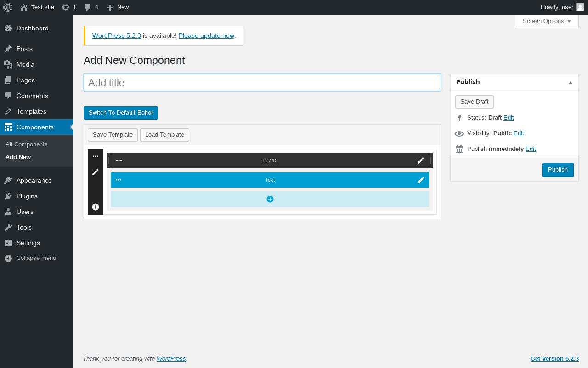
Task: Edit the post Status link
Action: (x=509, y=118)
